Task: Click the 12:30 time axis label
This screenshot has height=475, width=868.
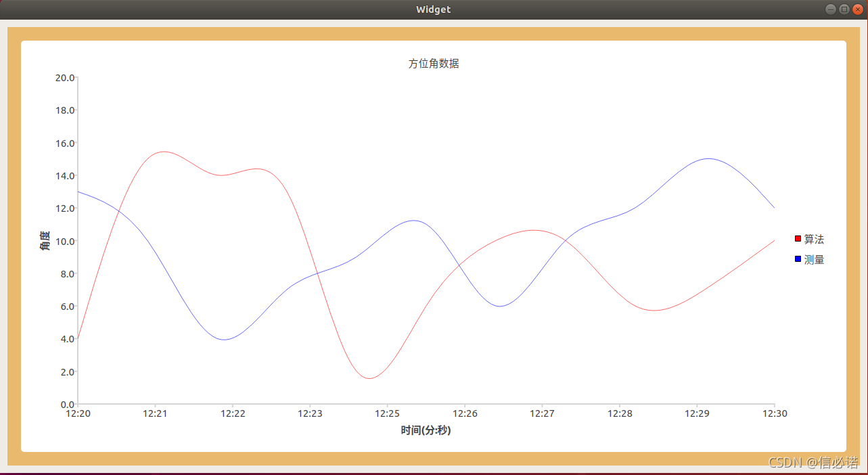Action: (x=774, y=413)
